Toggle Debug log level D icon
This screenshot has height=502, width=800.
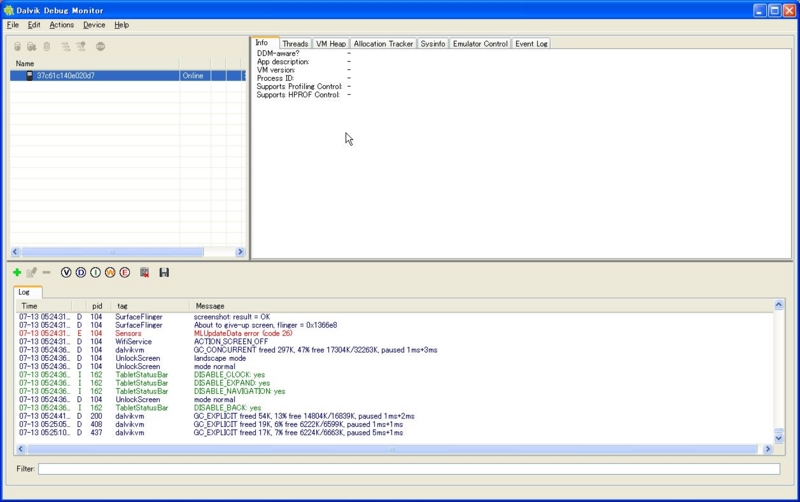tap(81, 272)
